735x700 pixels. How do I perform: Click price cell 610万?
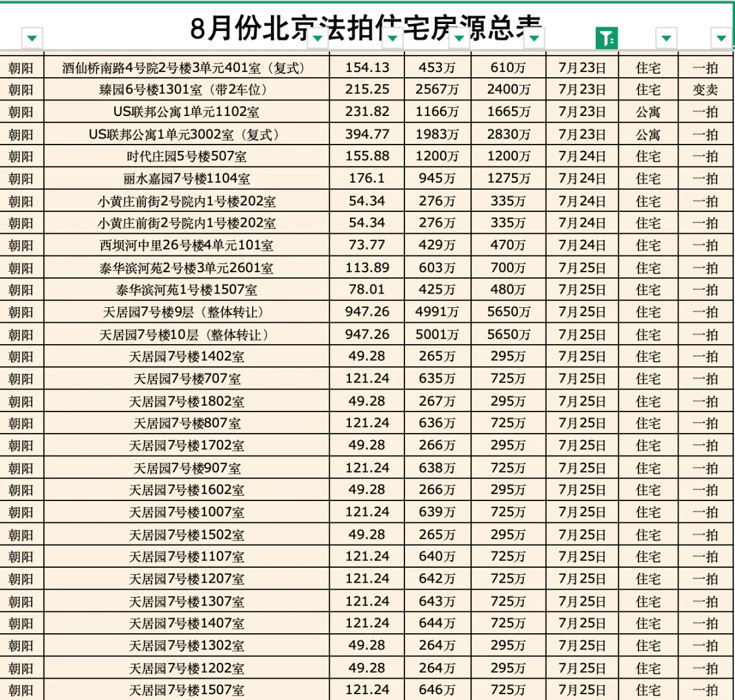[x=509, y=68]
